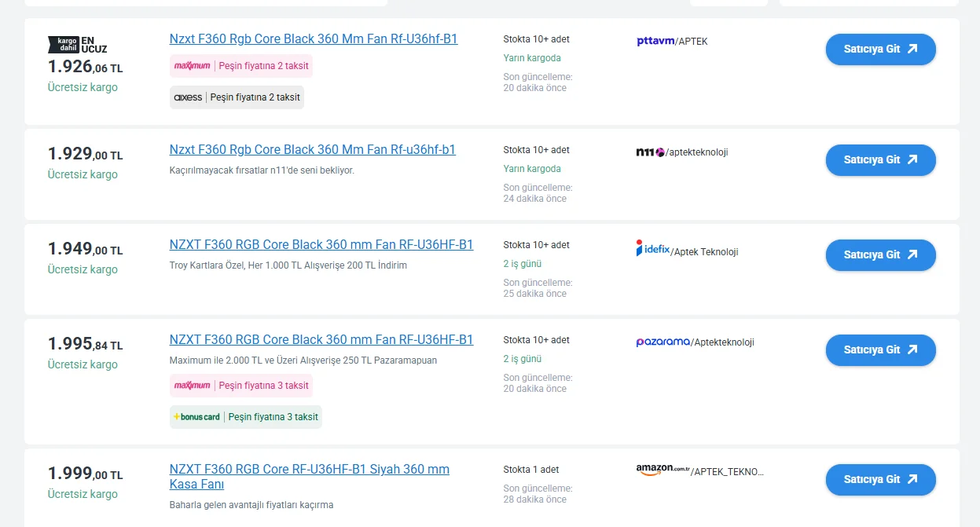
Task: Click seller name /aptekteknoloji at n11
Action: [697, 152]
